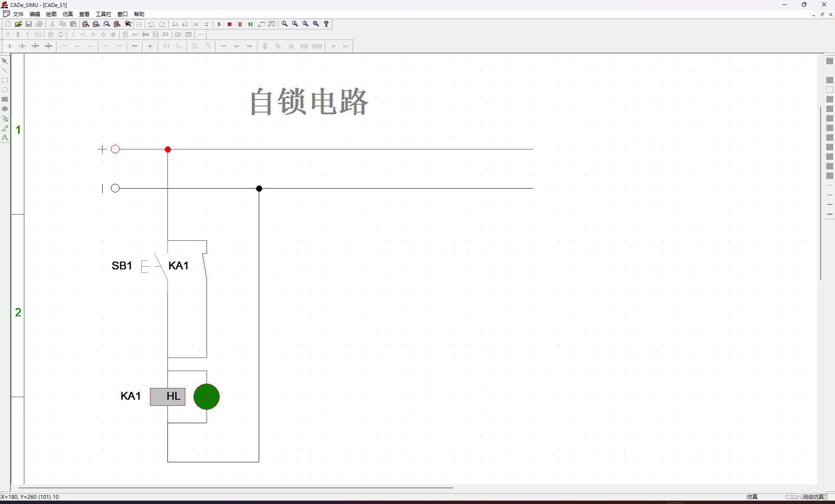Screen dimensions: 835x504
Task: Select the filled rectangle drawing tool
Action: pyautogui.click(x=5, y=99)
